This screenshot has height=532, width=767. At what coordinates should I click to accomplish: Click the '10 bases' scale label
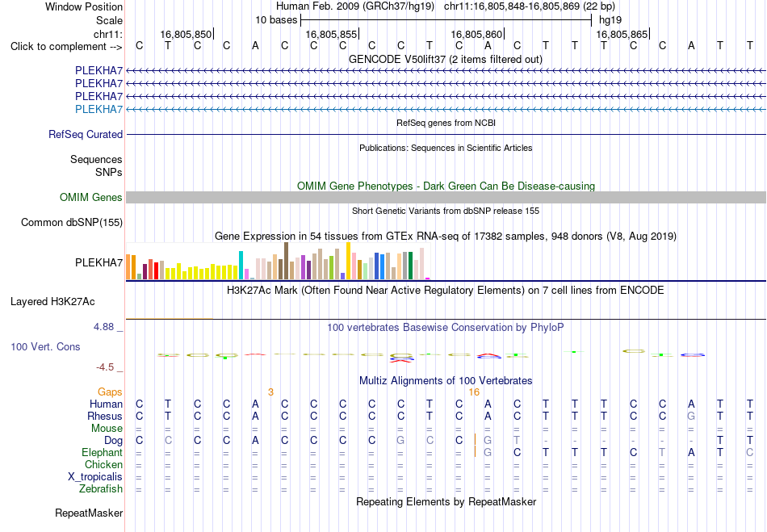click(276, 20)
